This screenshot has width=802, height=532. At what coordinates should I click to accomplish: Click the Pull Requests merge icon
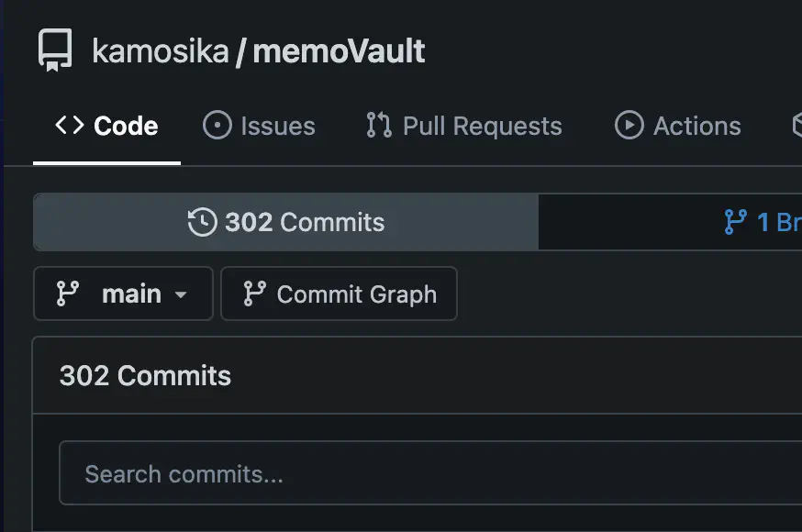pos(379,126)
